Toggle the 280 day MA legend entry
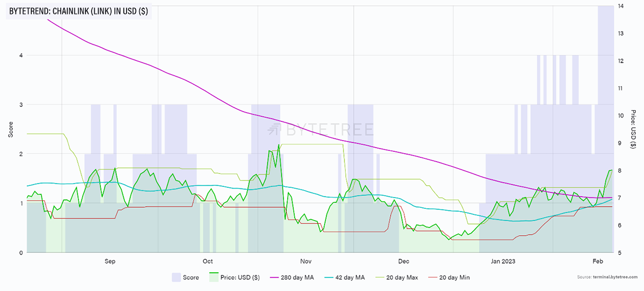644x291 pixels. pos(292,277)
